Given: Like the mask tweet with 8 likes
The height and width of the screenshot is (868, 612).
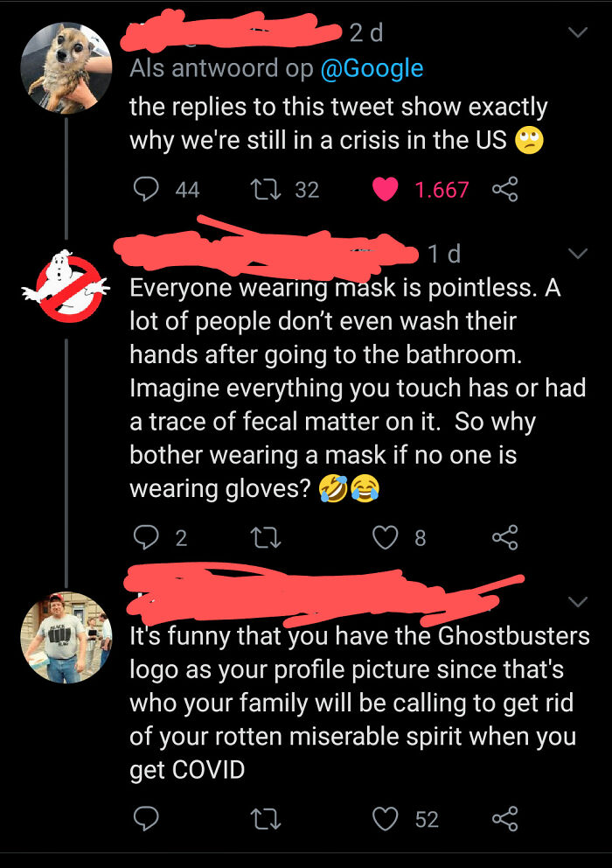Looking at the screenshot, I should [385, 537].
